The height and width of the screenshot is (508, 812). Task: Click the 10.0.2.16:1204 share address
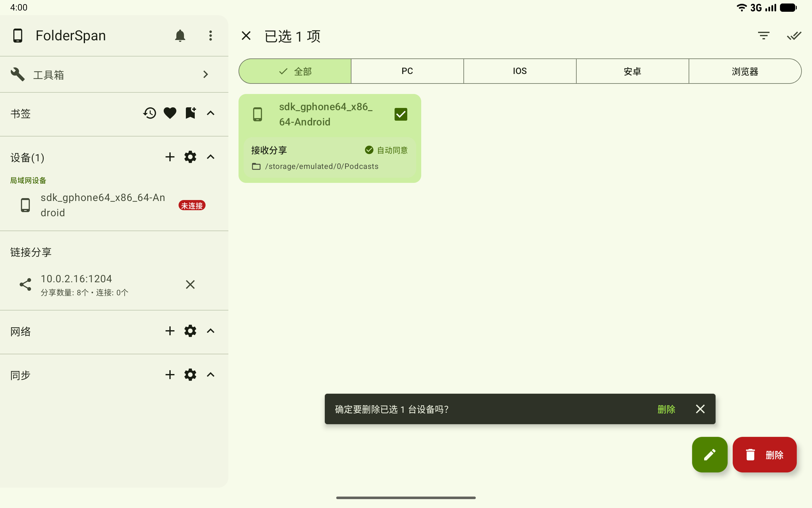click(76, 278)
